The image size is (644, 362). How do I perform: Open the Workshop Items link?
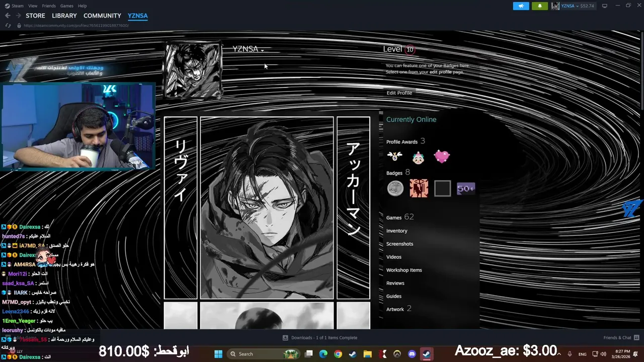tap(404, 270)
